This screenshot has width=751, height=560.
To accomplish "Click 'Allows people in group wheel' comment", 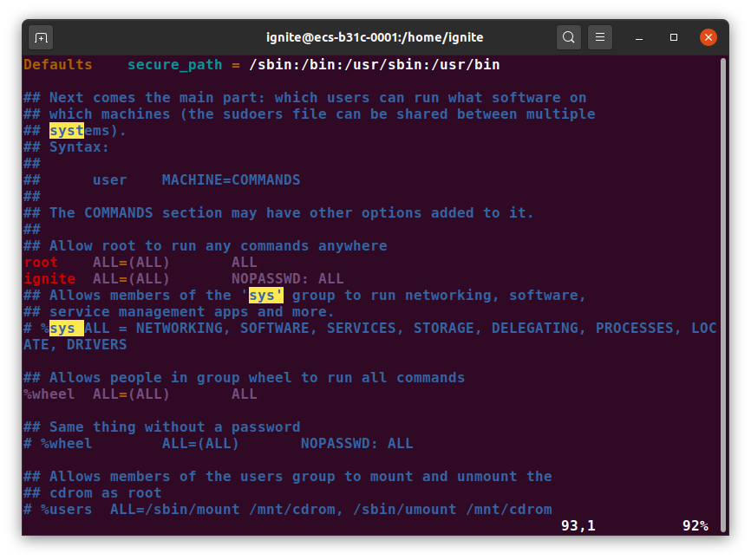I will pos(245,378).
